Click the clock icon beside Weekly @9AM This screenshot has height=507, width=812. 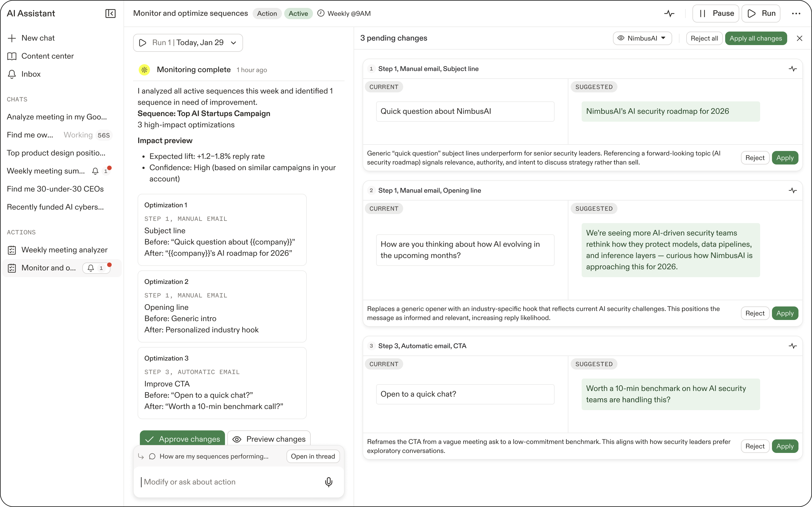point(321,14)
